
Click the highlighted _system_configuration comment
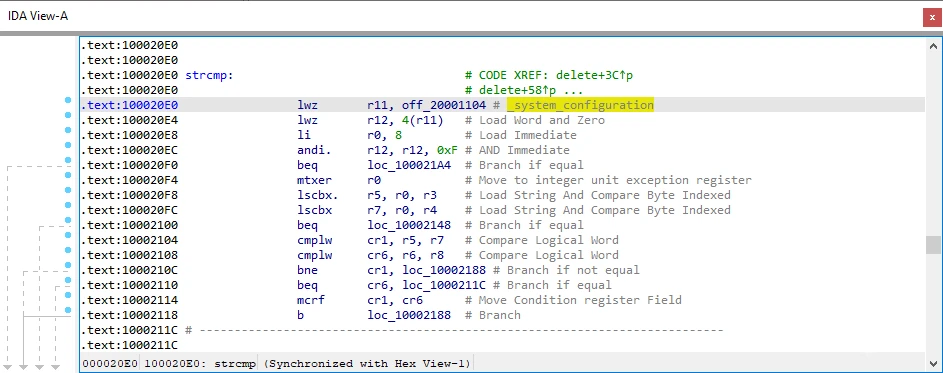[x=580, y=105]
